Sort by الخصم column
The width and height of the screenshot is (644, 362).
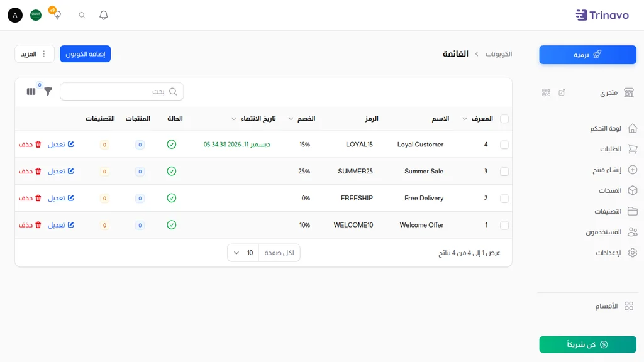pos(302,119)
